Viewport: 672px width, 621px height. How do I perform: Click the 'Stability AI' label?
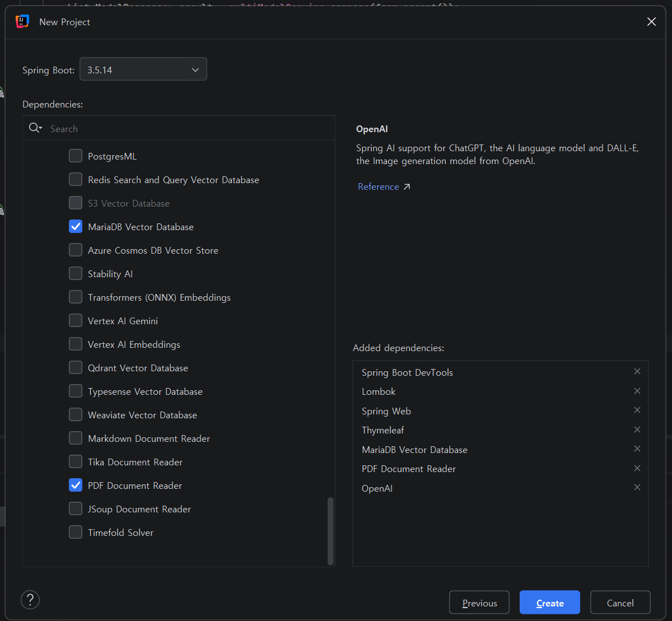click(110, 274)
